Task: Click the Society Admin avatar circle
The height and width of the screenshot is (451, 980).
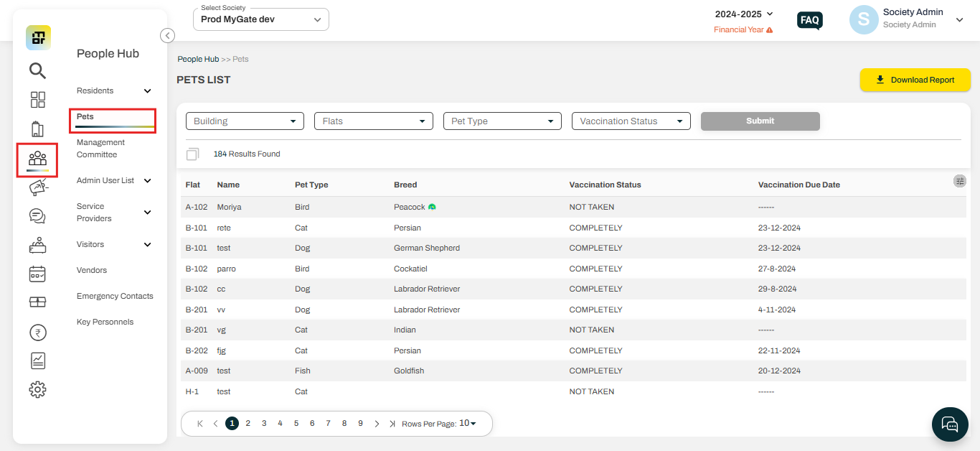Action: (864, 20)
